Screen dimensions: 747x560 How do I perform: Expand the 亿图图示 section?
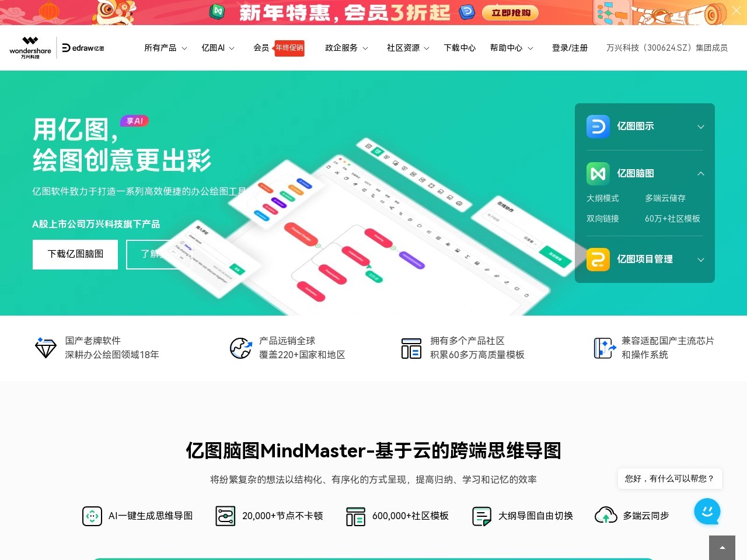[700, 126]
